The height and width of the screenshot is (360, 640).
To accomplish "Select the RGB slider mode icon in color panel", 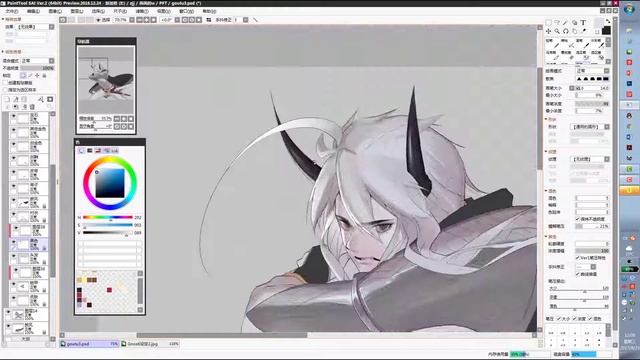I will (x=89, y=151).
